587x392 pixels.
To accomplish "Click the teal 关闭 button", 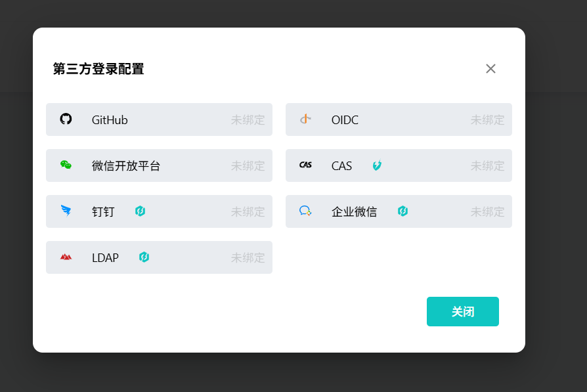I will pos(463,311).
